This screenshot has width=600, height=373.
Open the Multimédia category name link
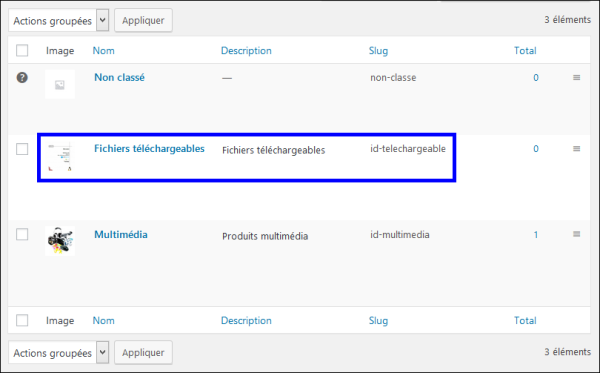click(x=121, y=235)
